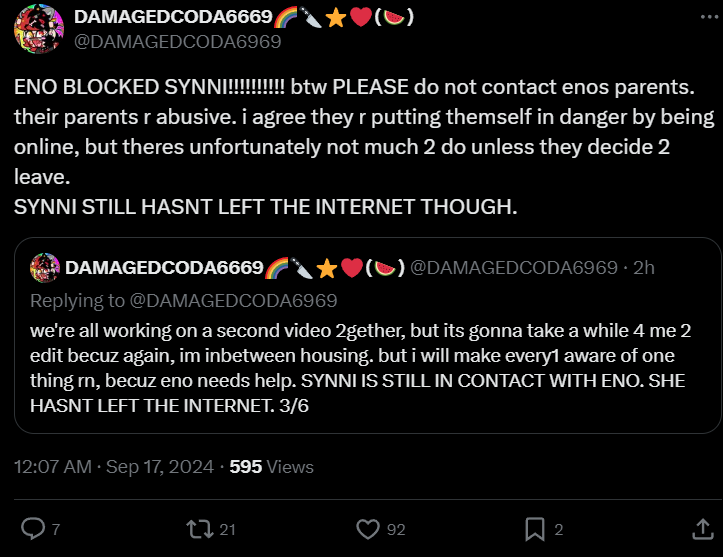Bookmark this tweet
This screenshot has width=723, height=557.
[x=535, y=529]
